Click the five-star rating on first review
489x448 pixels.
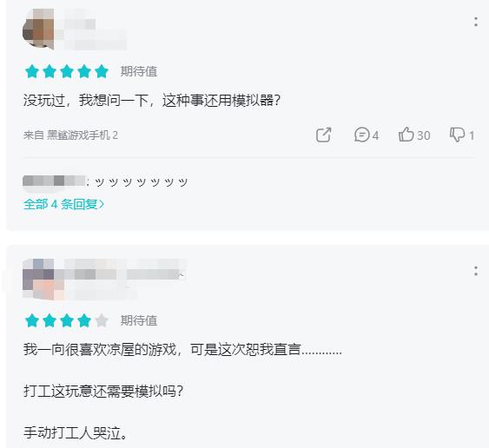pos(67,71)
